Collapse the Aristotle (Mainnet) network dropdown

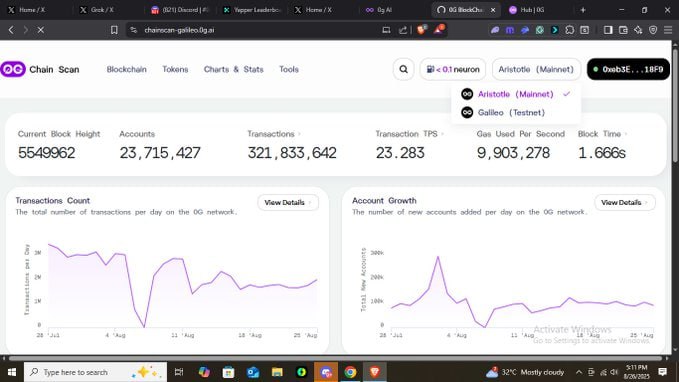(x=536, y=69)
